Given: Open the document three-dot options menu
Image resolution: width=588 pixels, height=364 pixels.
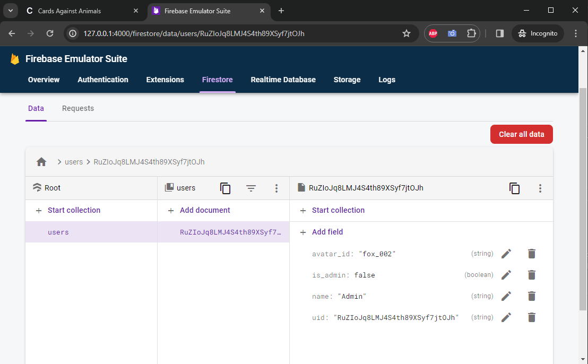Looking at the screenshot, I should tap(540, 188).
